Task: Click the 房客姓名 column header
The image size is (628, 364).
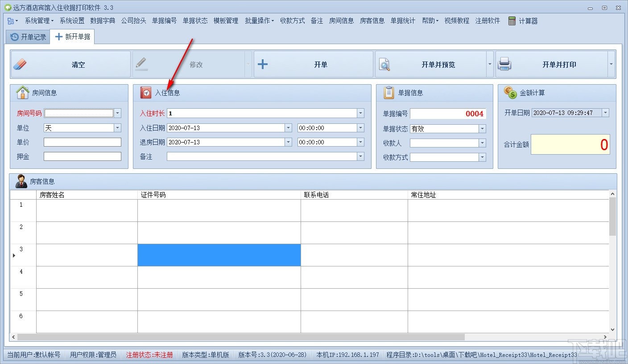Action: coord(87,195)
